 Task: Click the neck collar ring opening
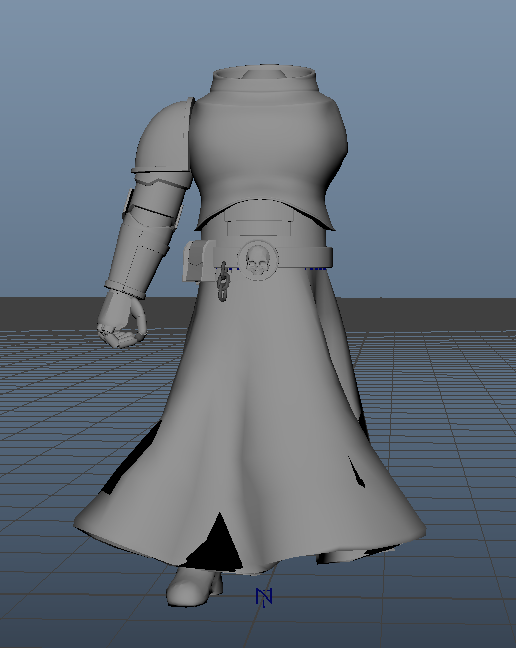[264, 74]
